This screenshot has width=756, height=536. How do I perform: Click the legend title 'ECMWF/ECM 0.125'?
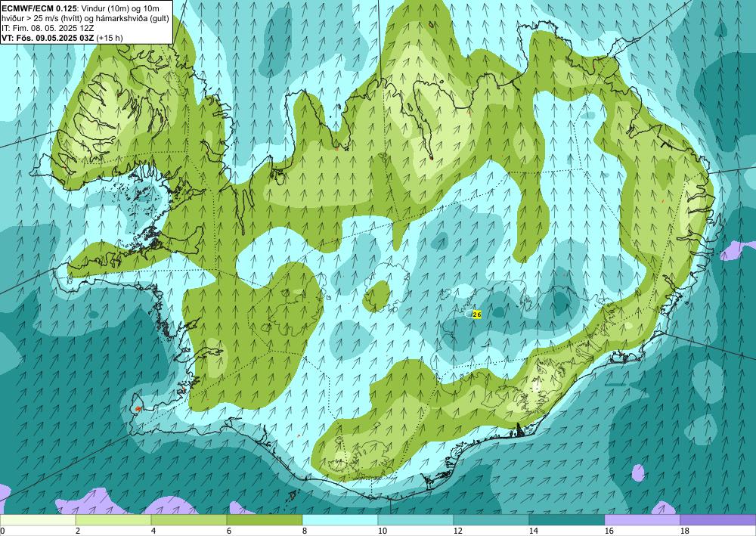(39, 8)
